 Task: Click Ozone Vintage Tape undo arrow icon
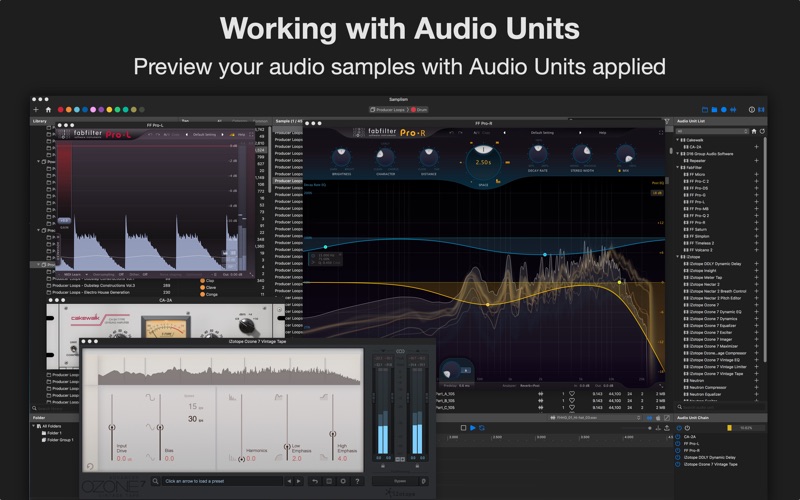315,481
